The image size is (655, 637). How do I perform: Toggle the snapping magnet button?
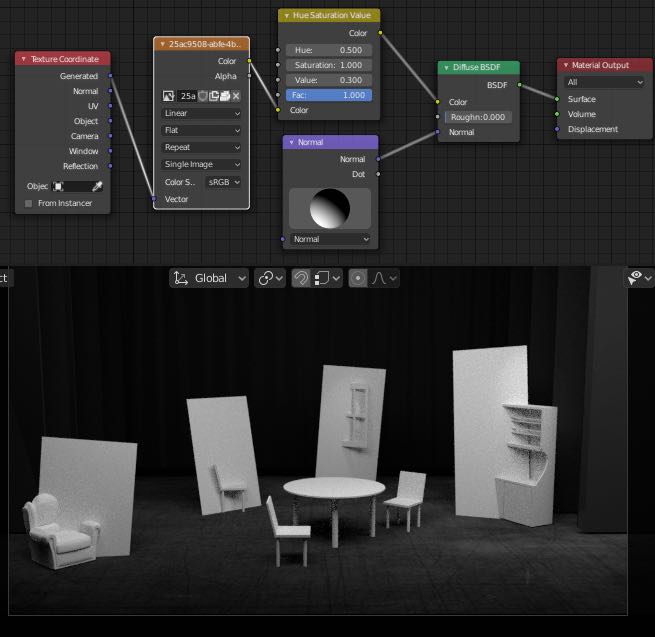(300, 278)
